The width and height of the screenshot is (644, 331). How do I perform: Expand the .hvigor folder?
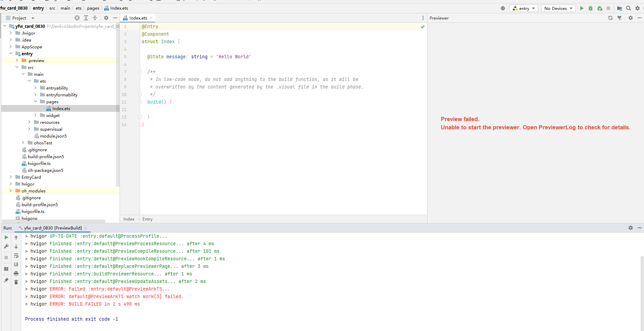[x=11, y=33]
